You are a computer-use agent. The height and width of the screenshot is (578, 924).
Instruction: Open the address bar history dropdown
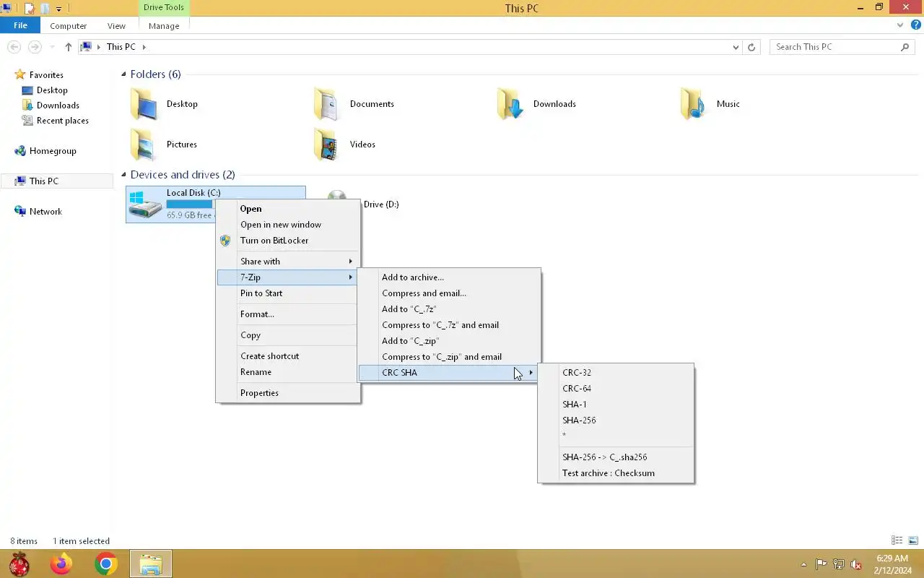[736, 47]
